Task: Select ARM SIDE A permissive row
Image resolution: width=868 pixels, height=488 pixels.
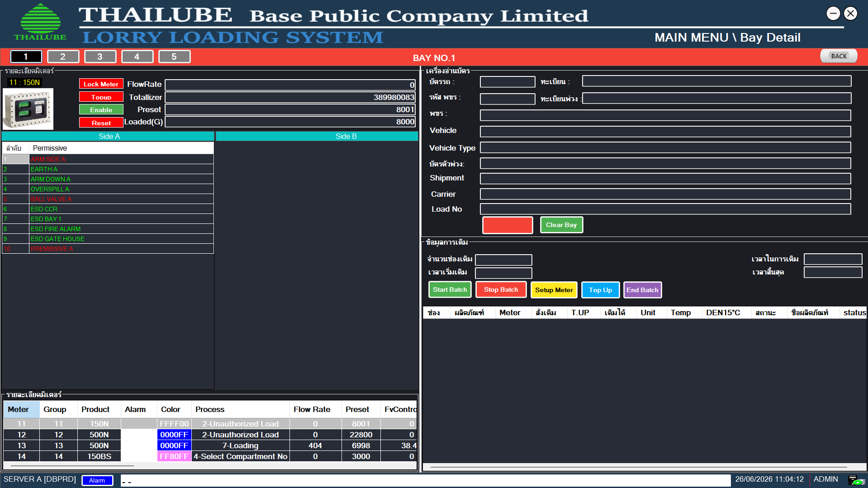Action: point(108,159)
